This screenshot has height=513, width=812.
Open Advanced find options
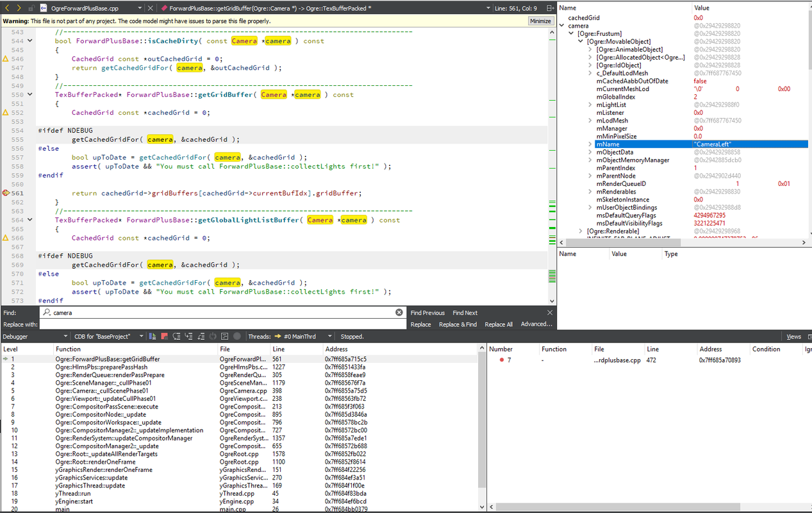536,324
